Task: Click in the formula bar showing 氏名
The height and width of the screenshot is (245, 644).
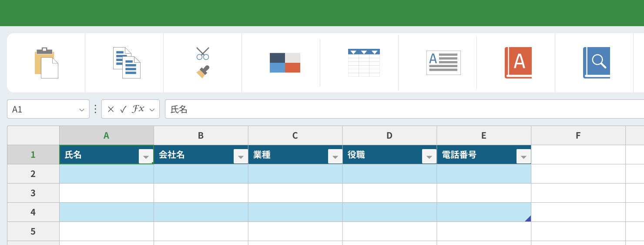Action: pos(392,109)
